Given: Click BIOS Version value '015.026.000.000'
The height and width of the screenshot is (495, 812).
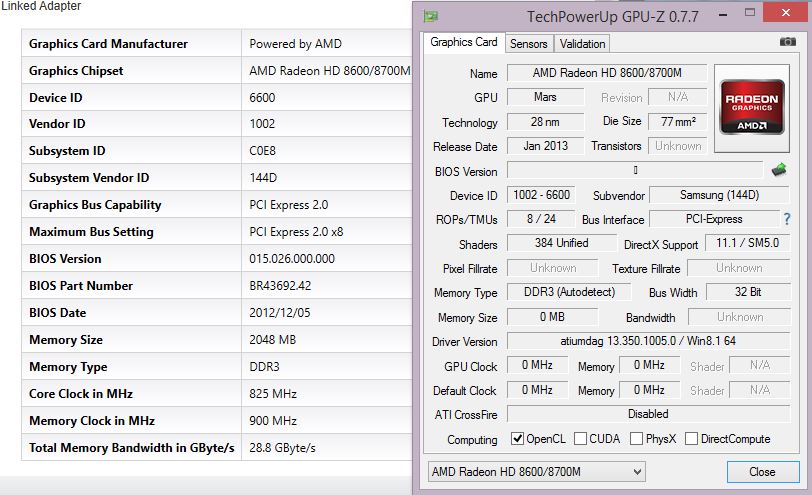Looking at the screenshot, I should click(292, 259).
